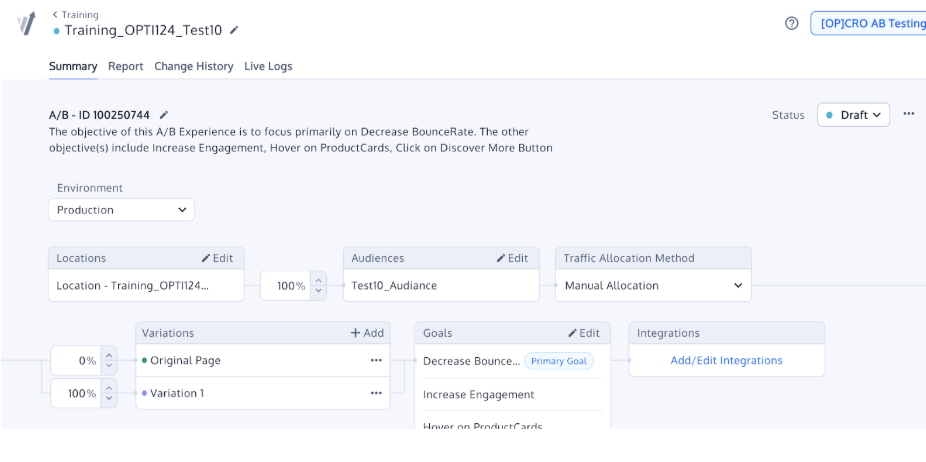The height and width of the screenshot is (462, 926).
Task: Click the app logo in top-left corner
Action: point(26,24)
